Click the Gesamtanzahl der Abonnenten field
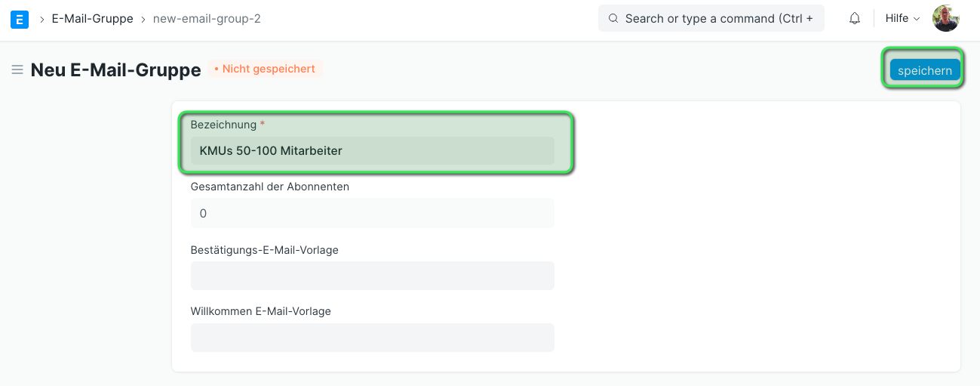 (x=373, y=214)
